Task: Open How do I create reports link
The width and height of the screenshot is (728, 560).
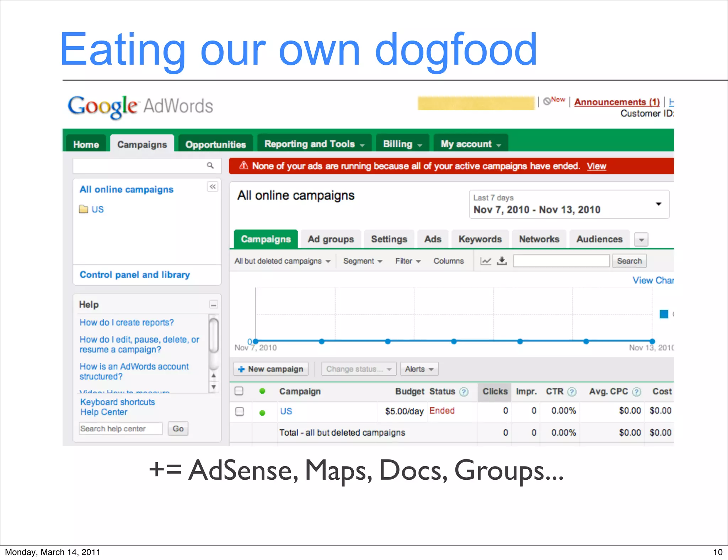Action: 127,322
